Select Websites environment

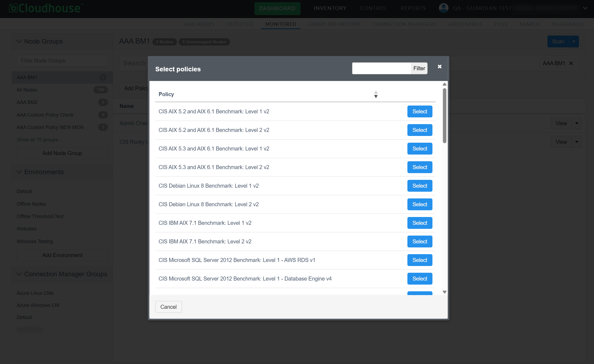26,229
